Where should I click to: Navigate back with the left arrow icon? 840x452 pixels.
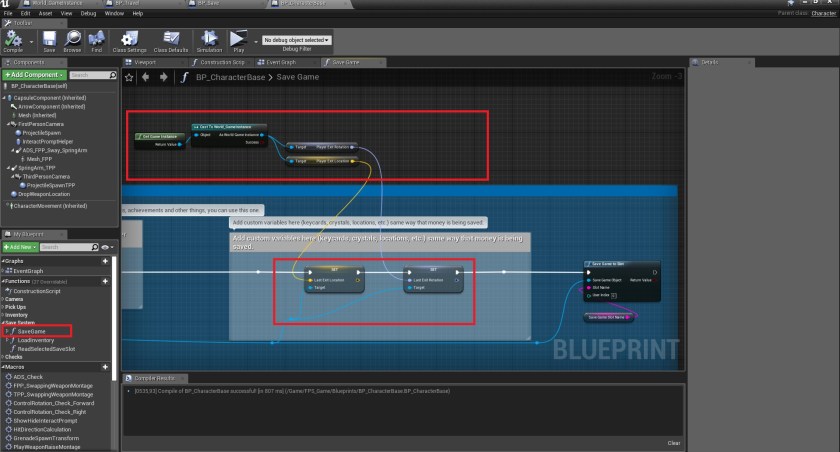pos(144,77)
